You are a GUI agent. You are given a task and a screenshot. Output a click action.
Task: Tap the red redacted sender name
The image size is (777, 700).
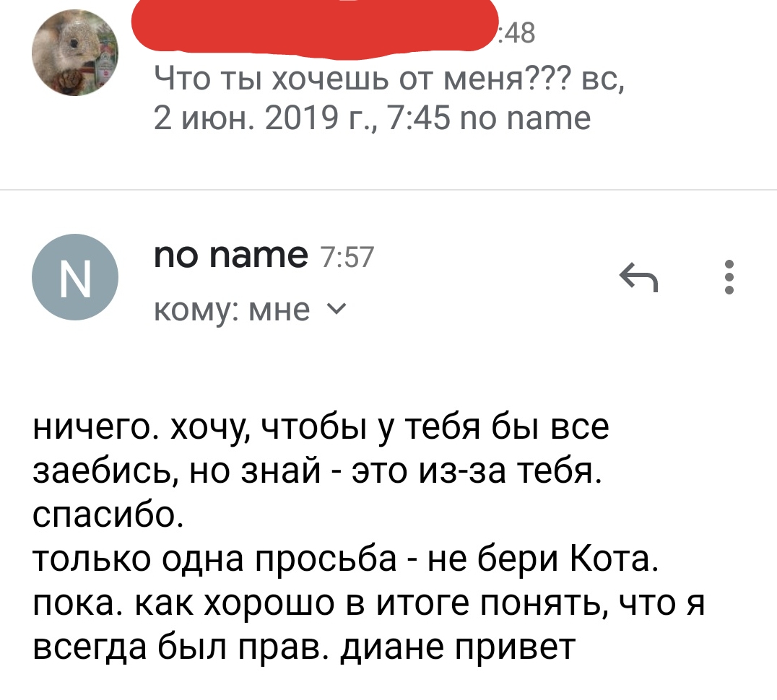click(316, 29)
